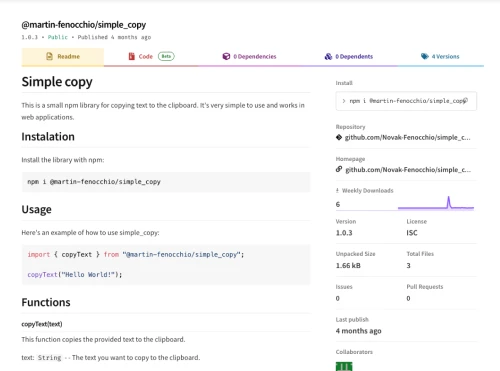Open the 0 Dependencies tab
The height and width of the screenshot is (371, 500).
click(x=249, y=57)
